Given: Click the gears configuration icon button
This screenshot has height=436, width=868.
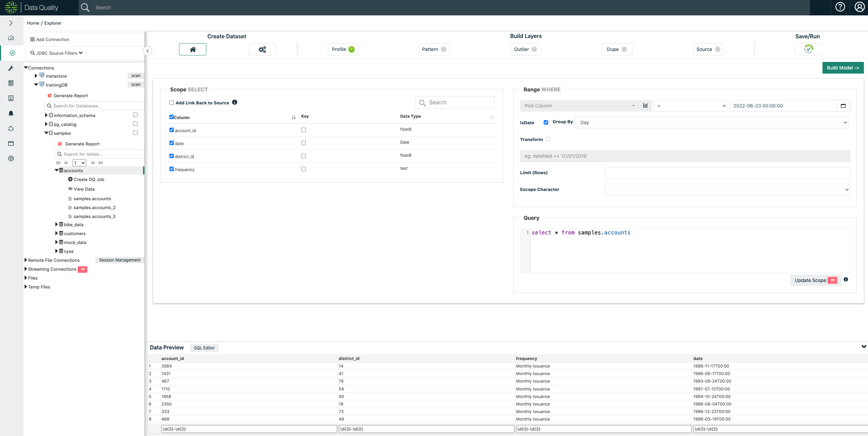Looking at the screenshot, I should point(262,49).
